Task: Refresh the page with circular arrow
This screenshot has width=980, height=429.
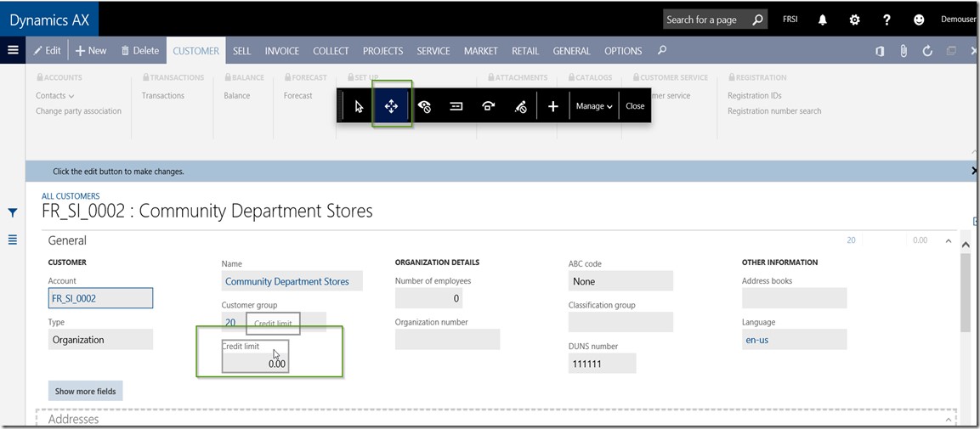Action: [927, 51]
